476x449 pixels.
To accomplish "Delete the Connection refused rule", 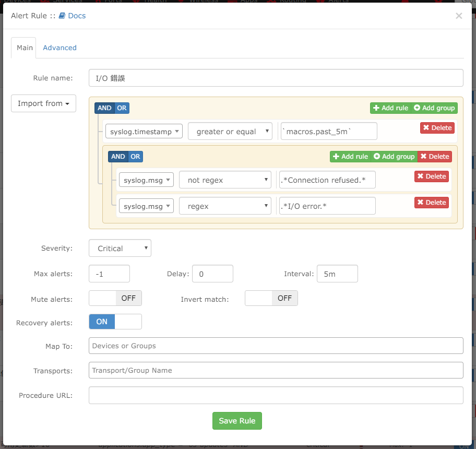I will tap(431, 176).
